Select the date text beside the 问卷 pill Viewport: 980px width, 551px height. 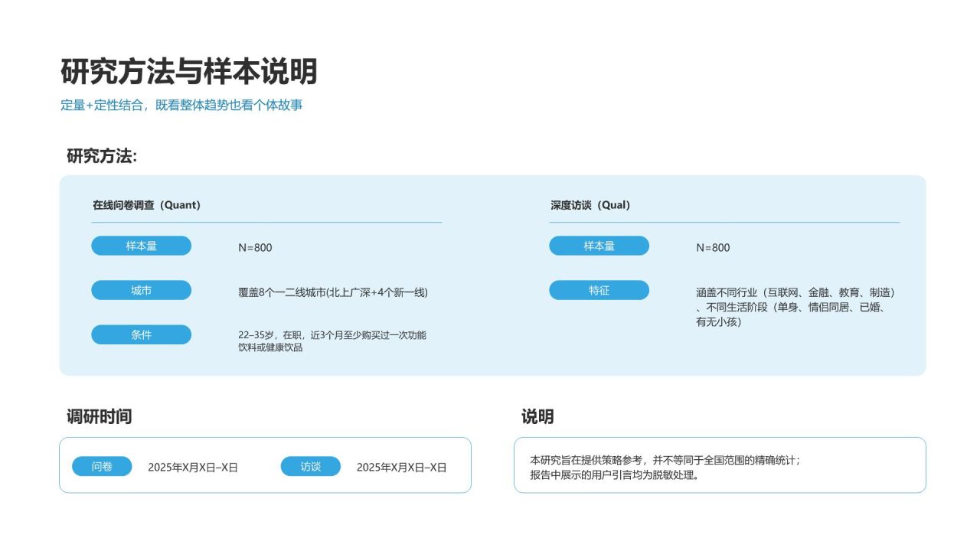click(x=193, y=467)
